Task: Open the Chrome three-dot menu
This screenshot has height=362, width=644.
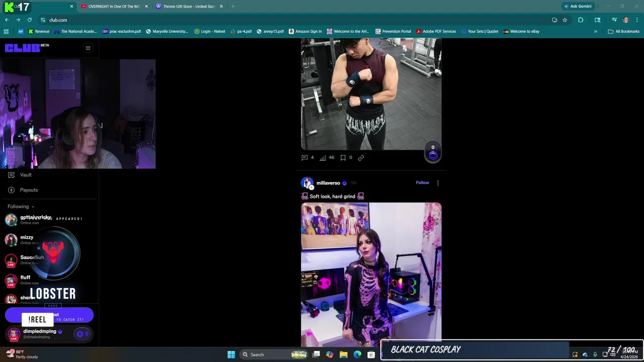Action: [637, 20]
